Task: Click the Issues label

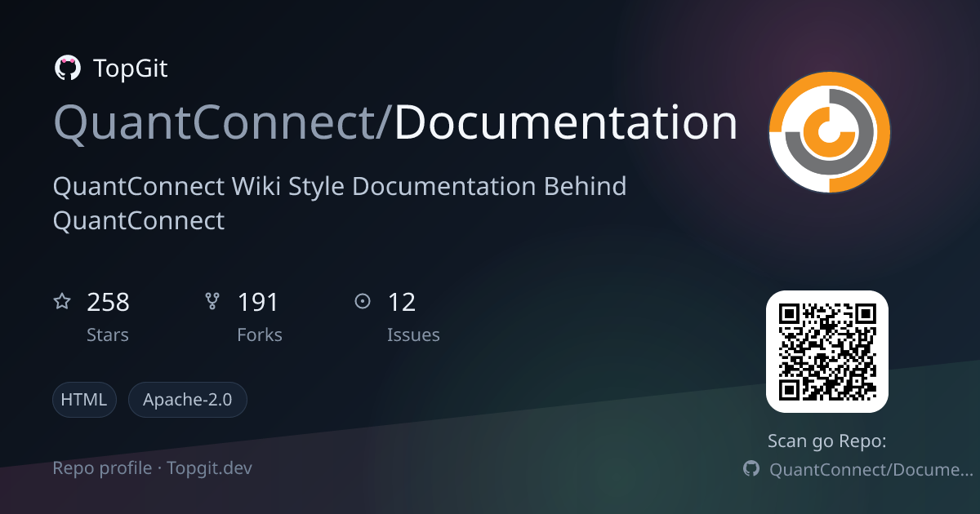Action: pyautogui.click(x=413, y=335)
